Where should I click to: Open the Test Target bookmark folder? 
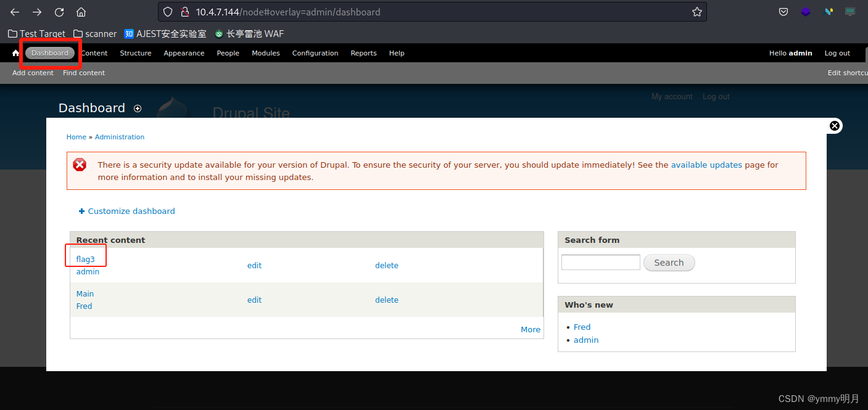(x=36, y=34)
